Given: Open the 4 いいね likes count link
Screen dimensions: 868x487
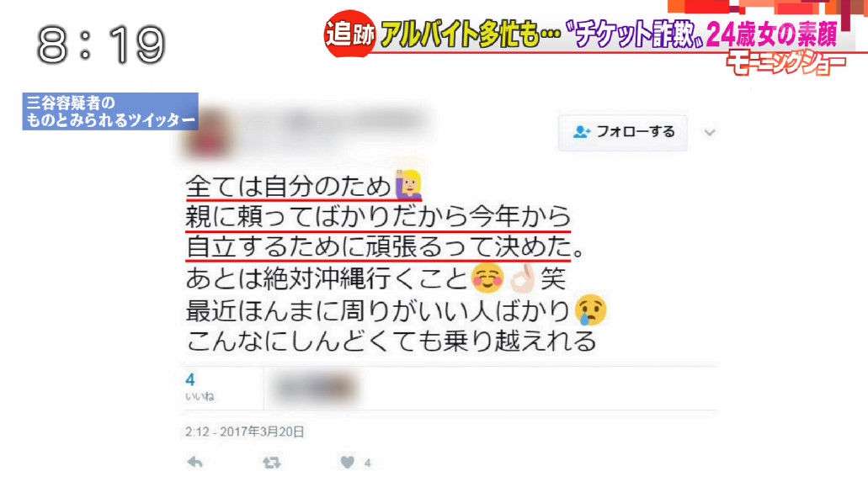Looking at the screenshot, I should pyautogui.click(x=200, y=386).
